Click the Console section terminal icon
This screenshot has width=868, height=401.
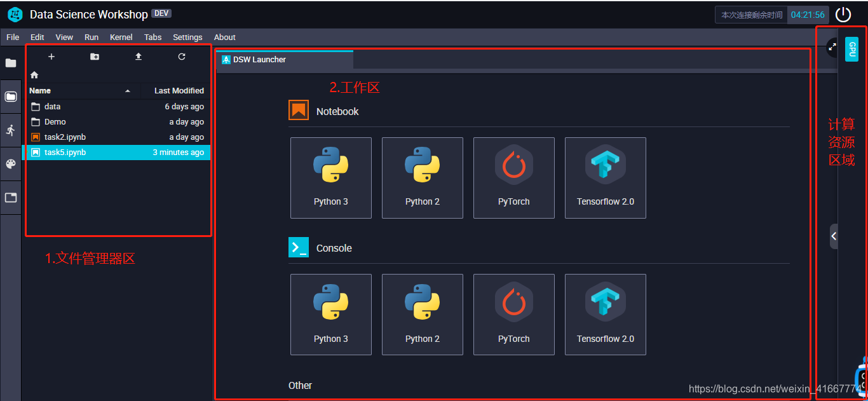(x=299, y=247)
